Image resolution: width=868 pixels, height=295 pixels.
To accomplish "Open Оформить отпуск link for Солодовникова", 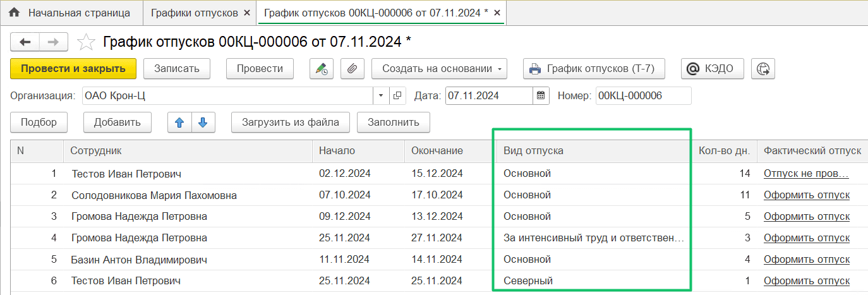I will [807, 195].
